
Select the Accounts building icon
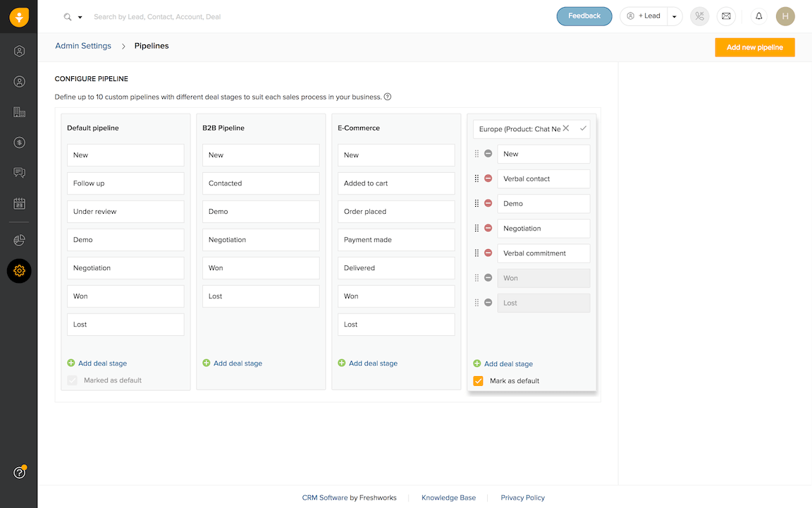(x=19, y=111)
